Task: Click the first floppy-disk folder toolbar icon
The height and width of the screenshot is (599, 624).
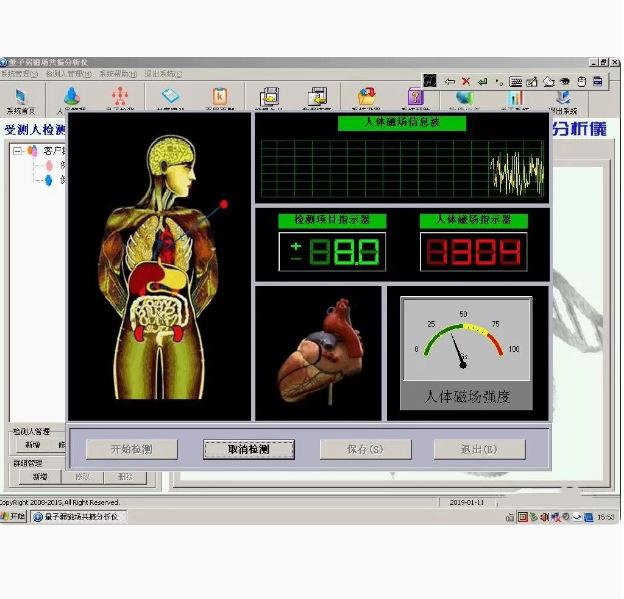Action: [x=269, y=97]
